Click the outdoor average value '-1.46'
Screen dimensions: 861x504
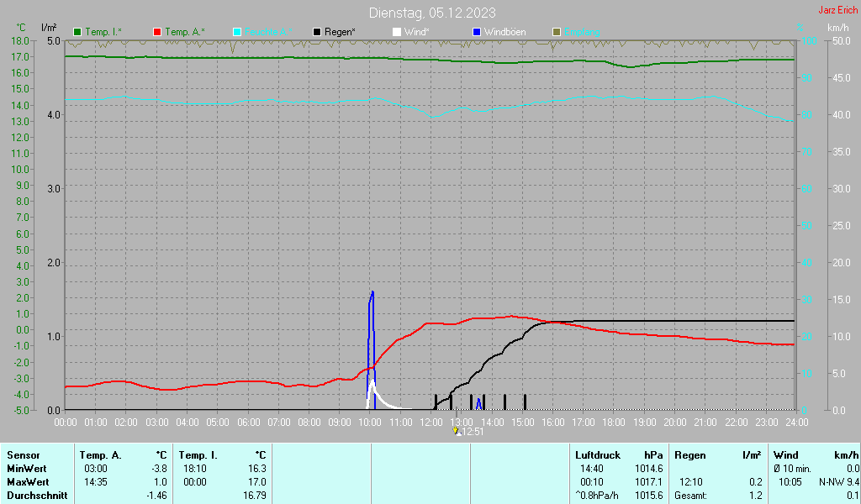[157, 496]
